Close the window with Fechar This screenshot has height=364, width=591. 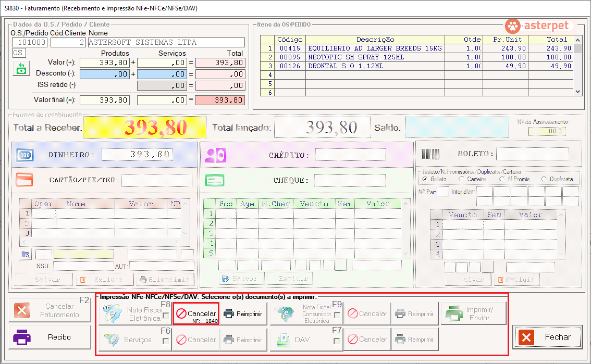pos(547,337)
